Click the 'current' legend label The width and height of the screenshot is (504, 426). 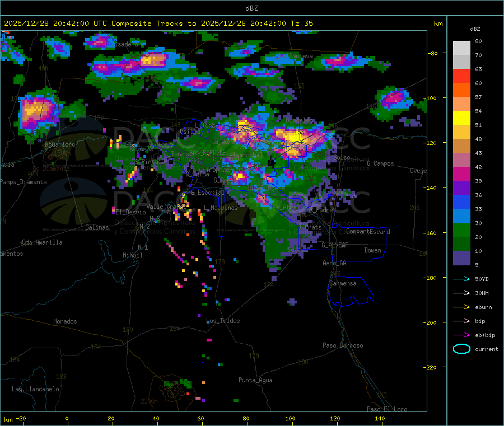pos(487,349)
